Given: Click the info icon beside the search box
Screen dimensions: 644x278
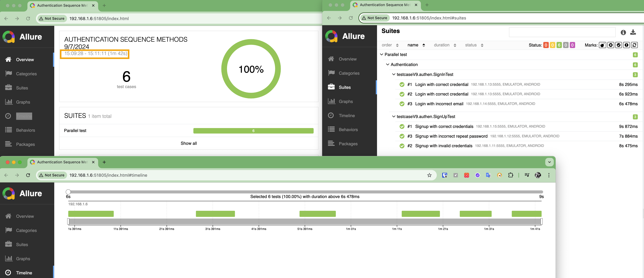Looking at the screenshot, I should coord(623,32).
